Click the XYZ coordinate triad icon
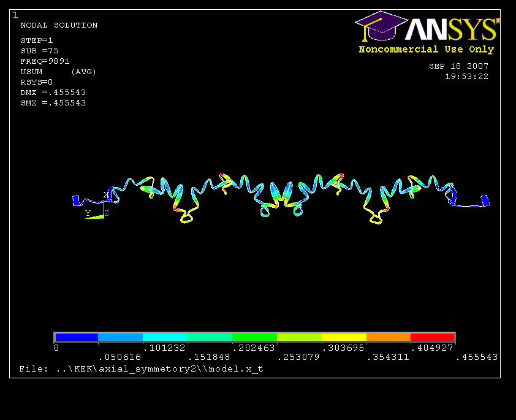The width and height of the screenshot is (516, 420). (x=97, y=206)
